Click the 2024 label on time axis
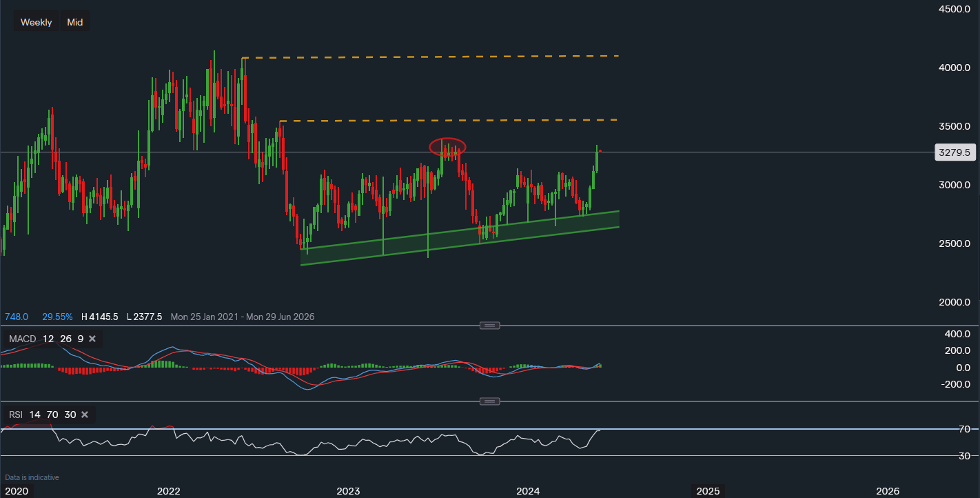The image size is (980, 498). 528,491
